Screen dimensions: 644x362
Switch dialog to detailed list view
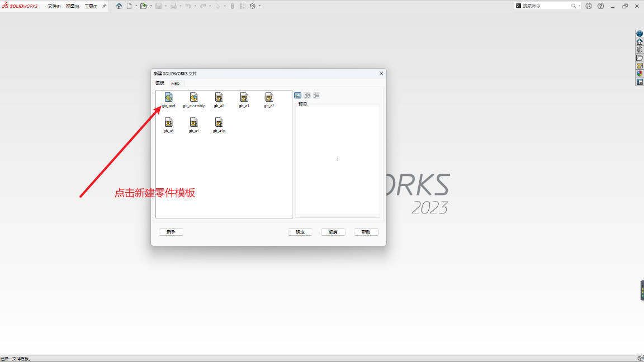316,95
